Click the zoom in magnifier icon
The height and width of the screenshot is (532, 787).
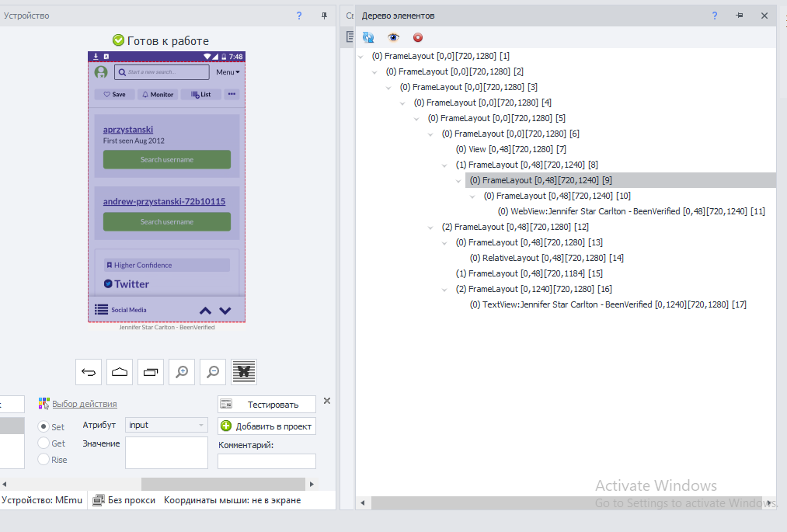point(182,372)
